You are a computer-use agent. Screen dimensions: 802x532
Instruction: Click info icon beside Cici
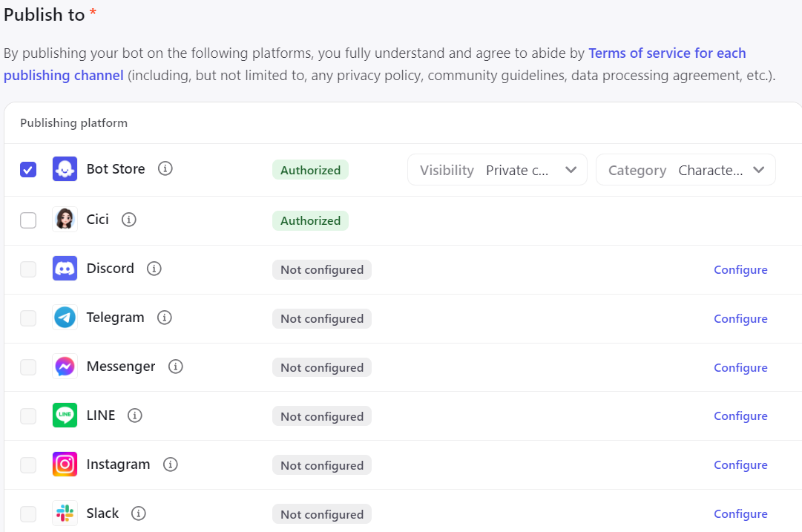[129, 220]
